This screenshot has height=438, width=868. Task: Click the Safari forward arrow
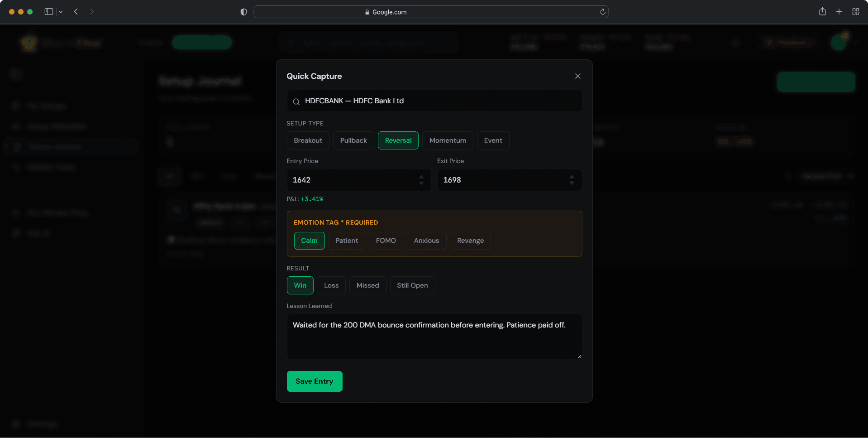pyautogui.click(x=92, y=12)
